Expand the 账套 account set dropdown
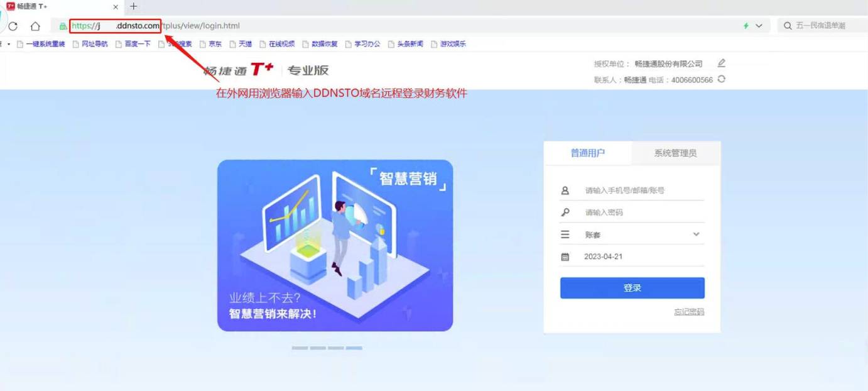This screenshot has width=868, height=391. (695, 234)
